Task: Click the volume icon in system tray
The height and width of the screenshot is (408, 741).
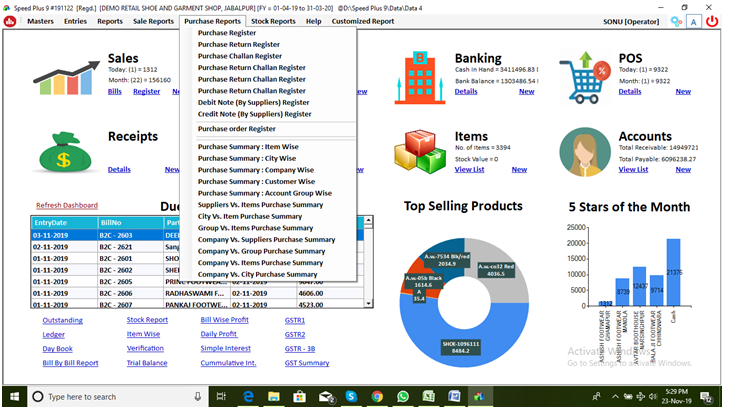Action: click(653, 396)
